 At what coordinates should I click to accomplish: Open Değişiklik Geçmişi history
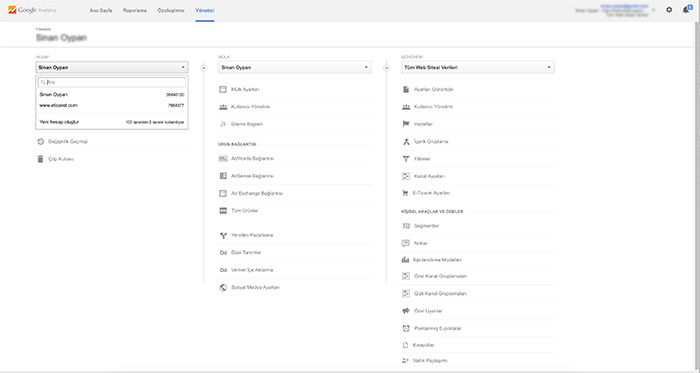click(62, 141)
